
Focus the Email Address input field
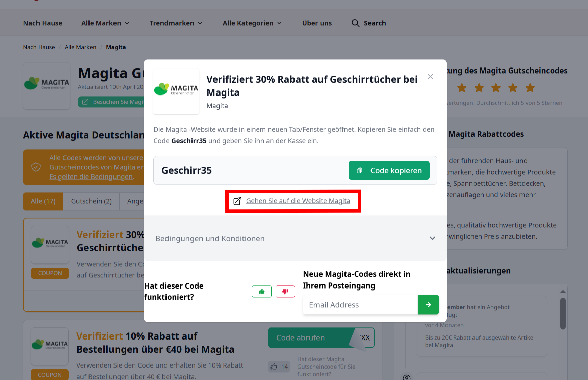coord(360,305)
